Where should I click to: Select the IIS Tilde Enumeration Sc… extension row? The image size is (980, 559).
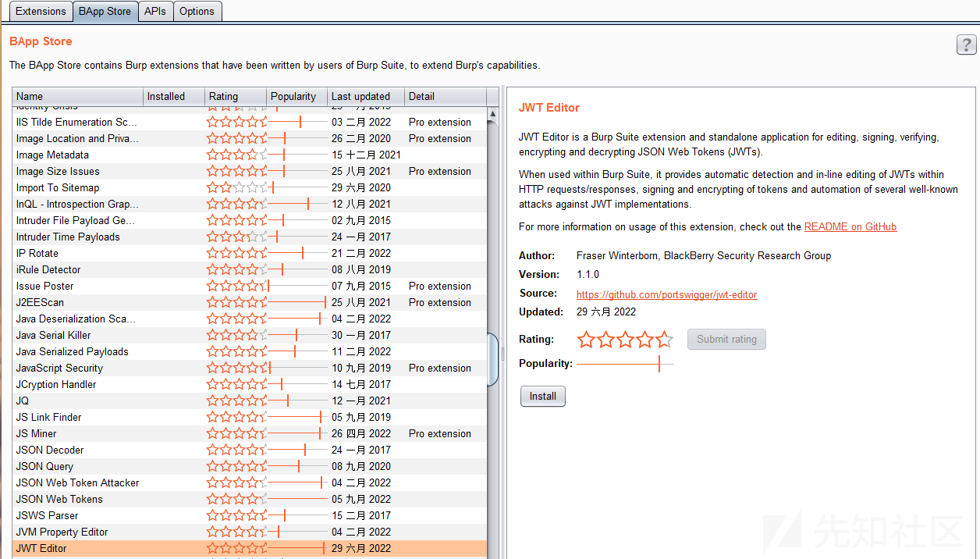click(x=76, y=122)
